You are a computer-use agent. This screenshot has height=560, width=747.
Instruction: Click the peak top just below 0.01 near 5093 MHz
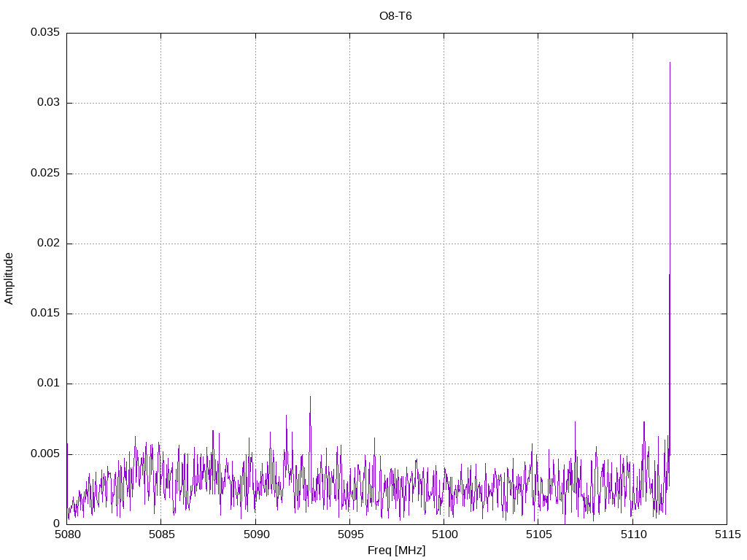(x=310, y=397)
